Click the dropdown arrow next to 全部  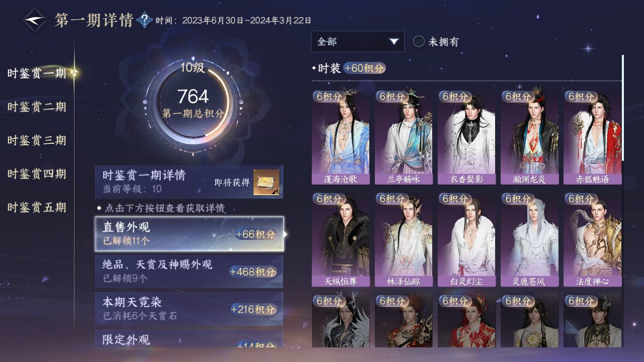pyautogui.click(x=394, y=42)
